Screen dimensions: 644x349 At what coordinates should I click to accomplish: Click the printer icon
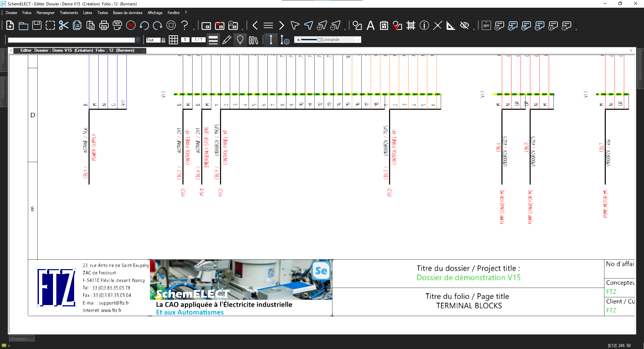click(104, 26)
